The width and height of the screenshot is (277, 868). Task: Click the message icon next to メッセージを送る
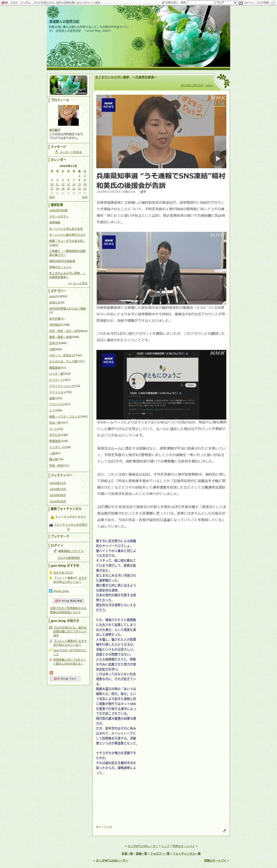click(57, 152)
